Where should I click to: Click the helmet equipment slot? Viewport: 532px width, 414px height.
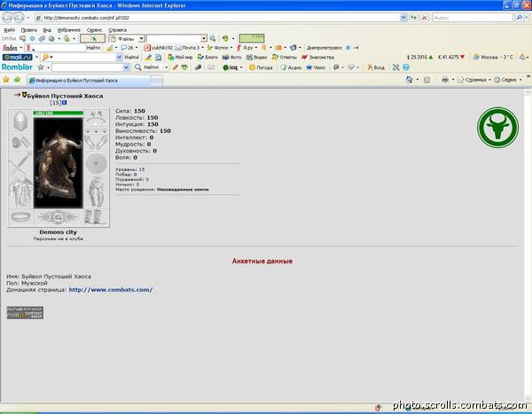pyautogui.click(x=20, y=121)
